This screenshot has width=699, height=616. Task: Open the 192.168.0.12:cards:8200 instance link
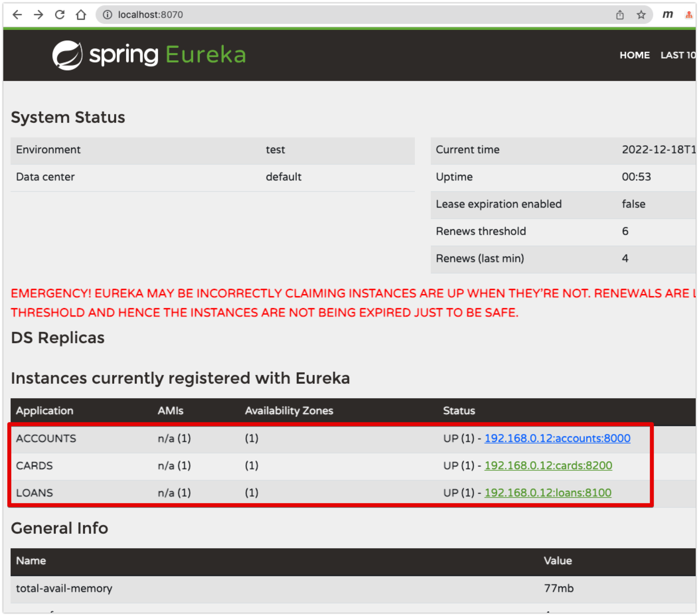click(x=548, y=465)
